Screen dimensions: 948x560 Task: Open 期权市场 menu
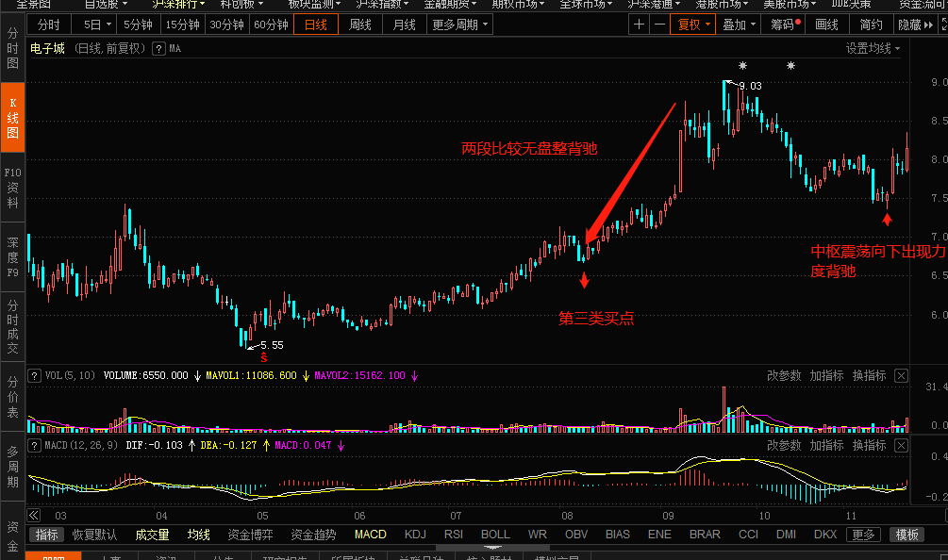[518, 4]
